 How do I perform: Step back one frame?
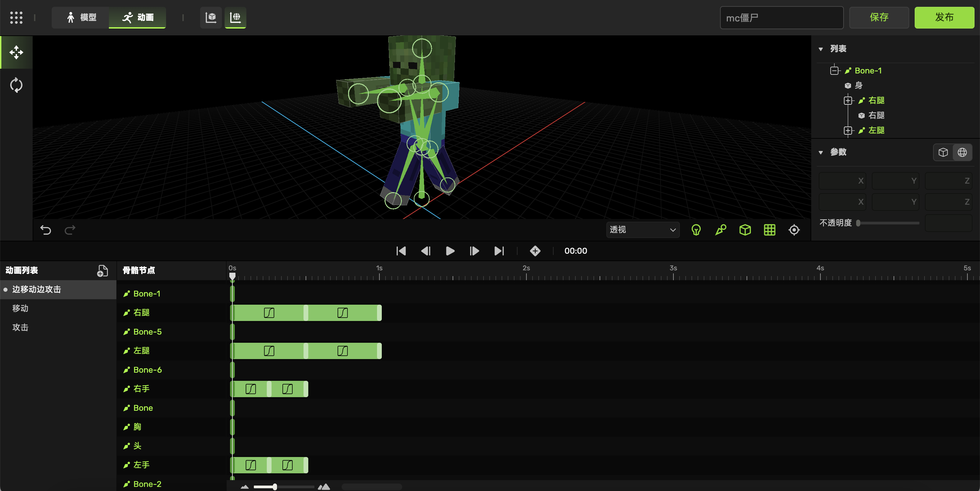pyautogui.click(x=426, y=251)
